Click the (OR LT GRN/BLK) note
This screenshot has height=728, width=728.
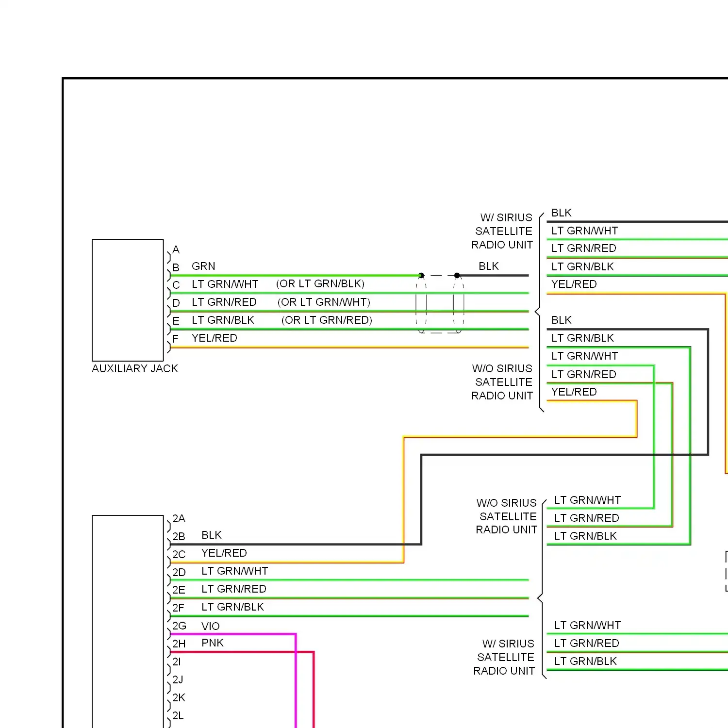pyautogui.click(x=320, y=284)
